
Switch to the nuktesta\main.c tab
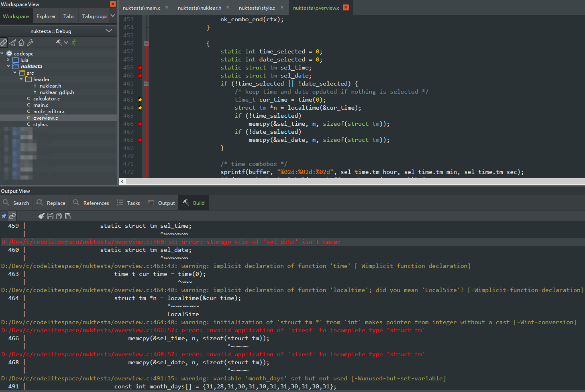pos(143,7)
